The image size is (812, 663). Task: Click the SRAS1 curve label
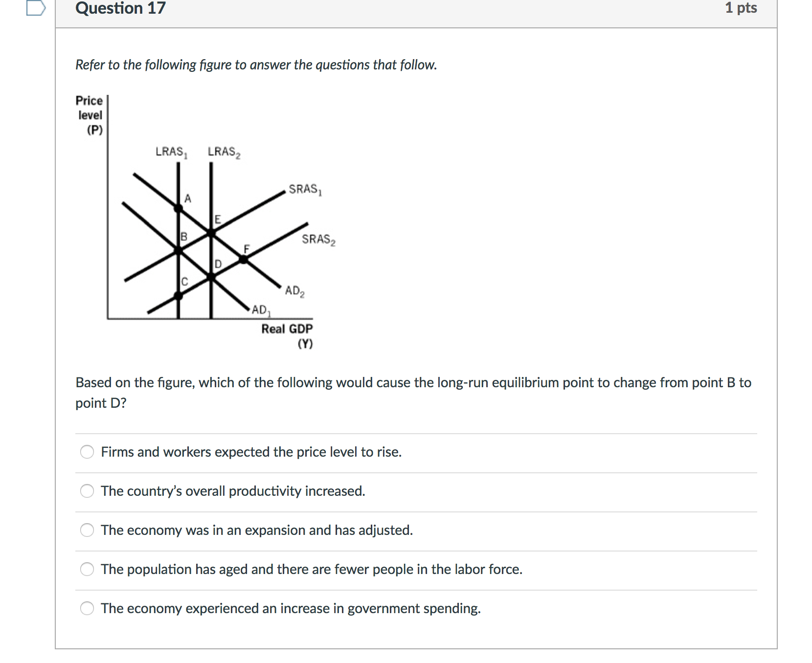(305, 189)
